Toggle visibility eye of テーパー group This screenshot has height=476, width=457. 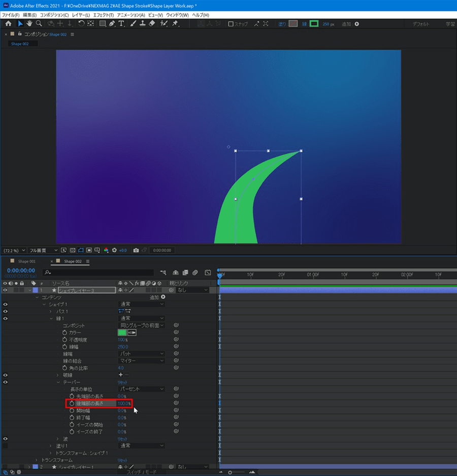click(6, 382)
